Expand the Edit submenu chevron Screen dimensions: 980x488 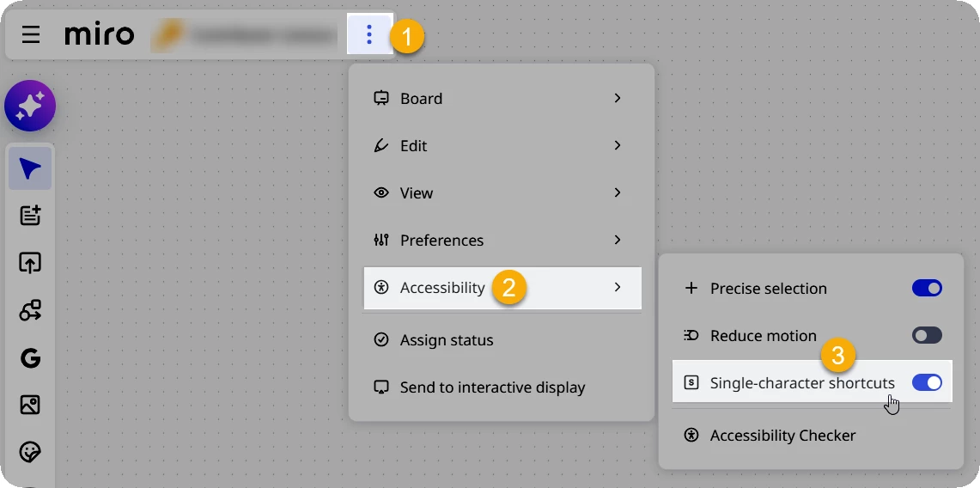point(618,145)
